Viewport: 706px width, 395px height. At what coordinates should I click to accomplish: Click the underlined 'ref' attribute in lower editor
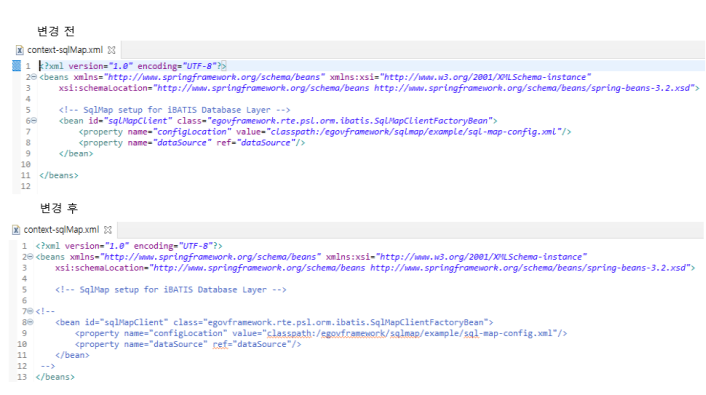pos(220,345)
